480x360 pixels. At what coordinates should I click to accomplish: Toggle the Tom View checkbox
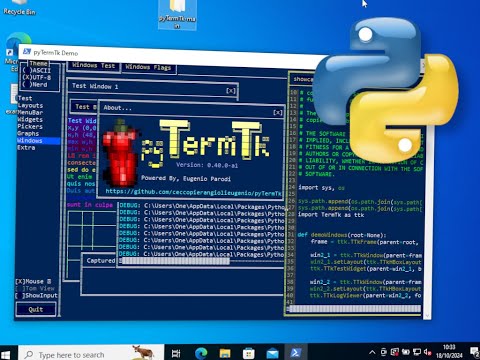click(35, 289)
